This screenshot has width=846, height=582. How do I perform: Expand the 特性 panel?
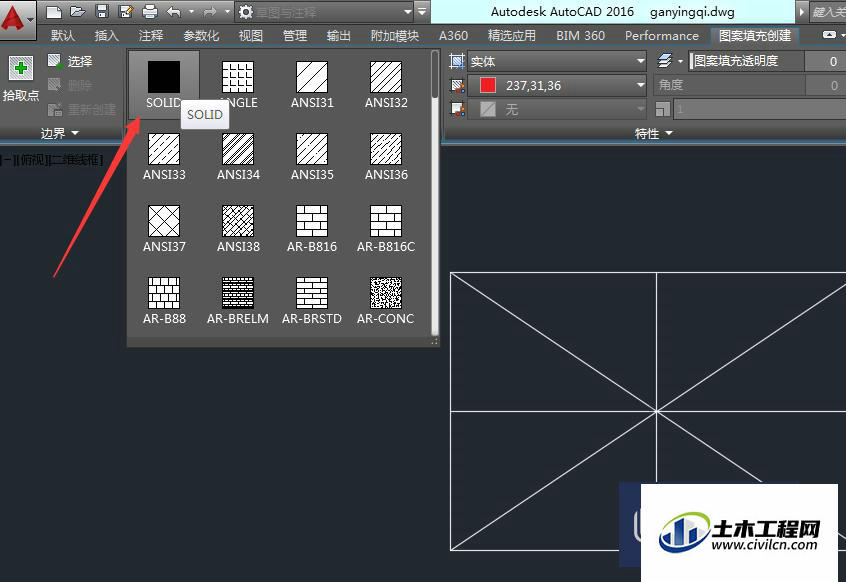click(x=653, y=133)
